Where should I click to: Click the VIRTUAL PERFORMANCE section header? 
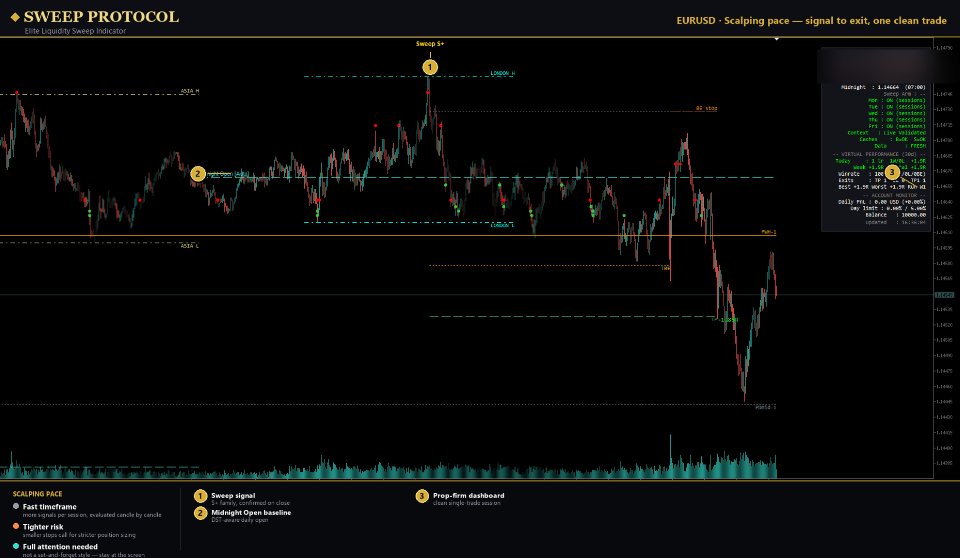tap(879, 154)
